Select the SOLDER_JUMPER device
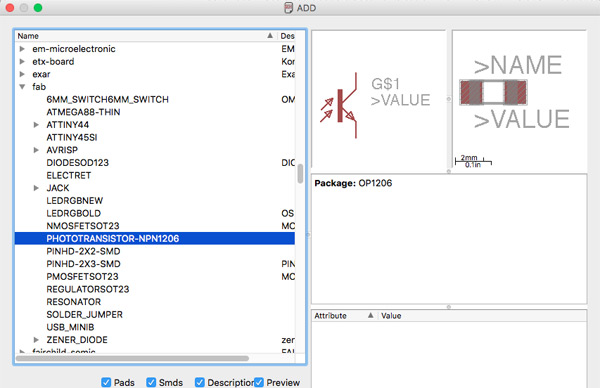600x388 pixels. (x=84, y=315)
